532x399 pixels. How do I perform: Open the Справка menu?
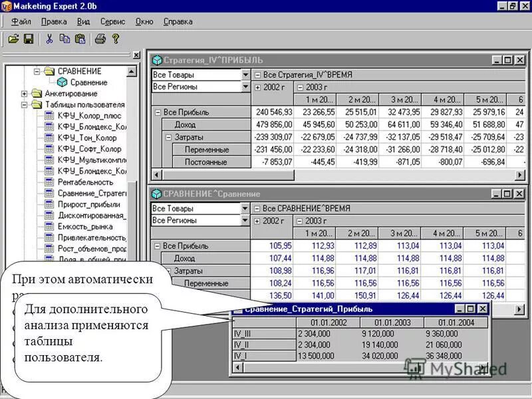[178, 21]
